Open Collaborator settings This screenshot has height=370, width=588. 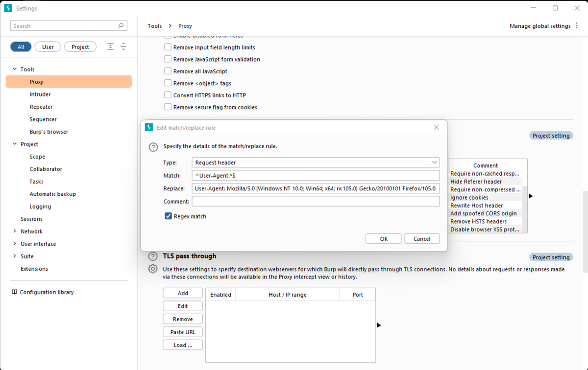[46, 169]
